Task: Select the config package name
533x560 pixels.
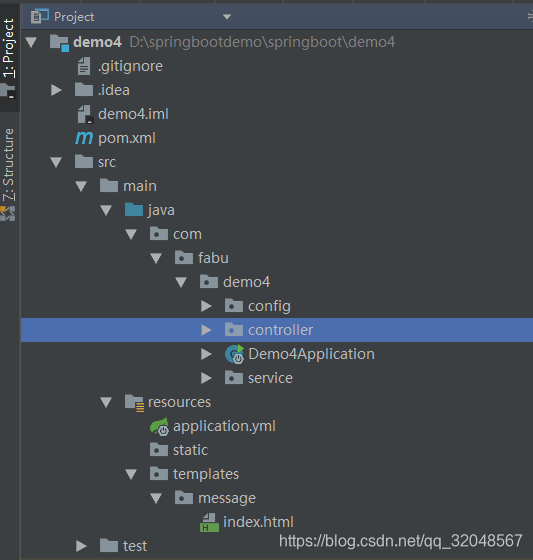Action: 269,307
